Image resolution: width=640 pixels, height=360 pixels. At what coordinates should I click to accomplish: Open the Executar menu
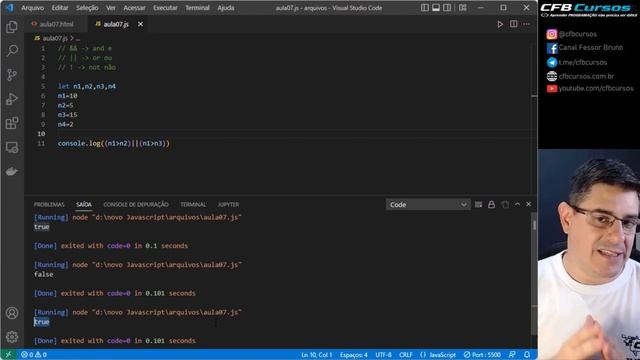[165, 8]
